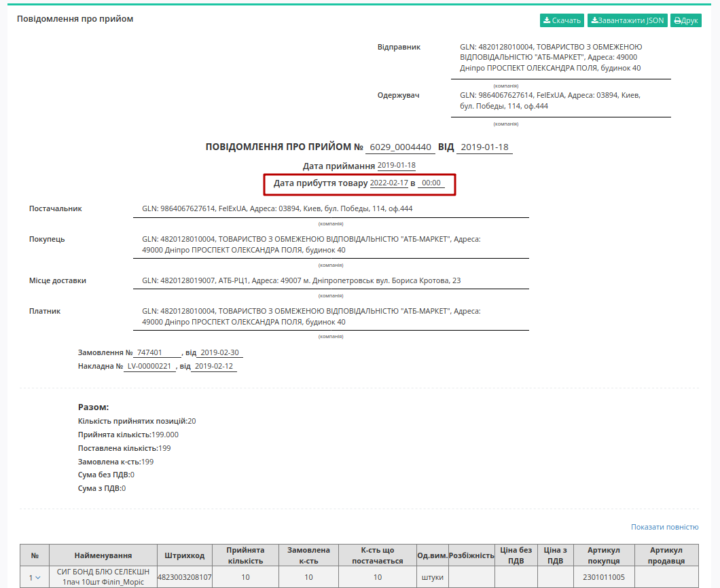
Task: Click the Найменування column header
Action: point(103,555)
